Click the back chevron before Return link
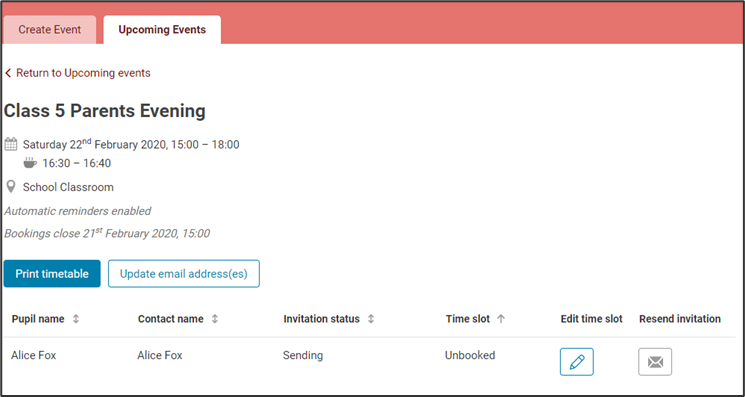The height and width of the screenshot is (397, 745). coord(8,73)
